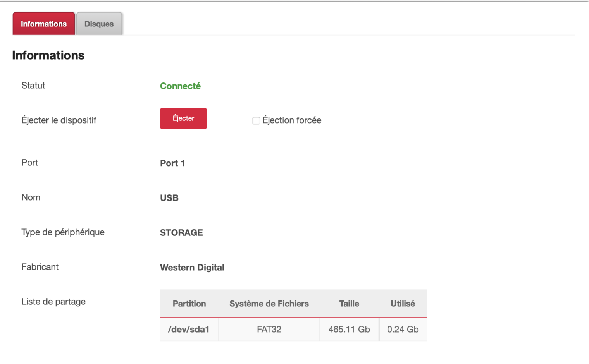Viewport: 589px width, 364px height.
Task: Click the Western Digital manufacturer value
Action: click(192, 268)
